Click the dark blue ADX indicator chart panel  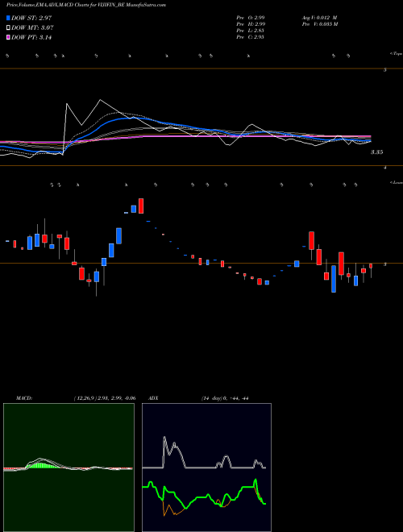pos(206,468)
